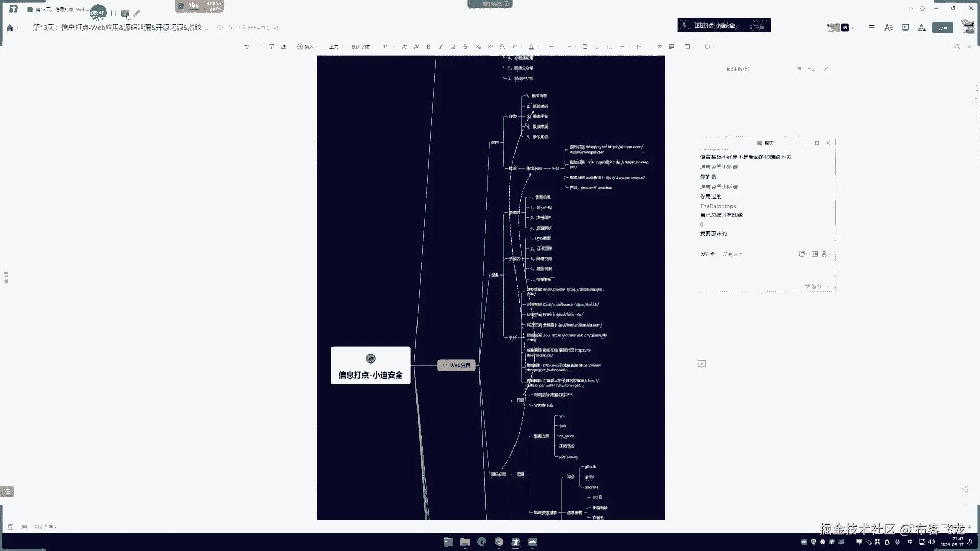Open the 插入 insert menu
Viewport: 980px width, 551px height.
click(x=306, y=46)
